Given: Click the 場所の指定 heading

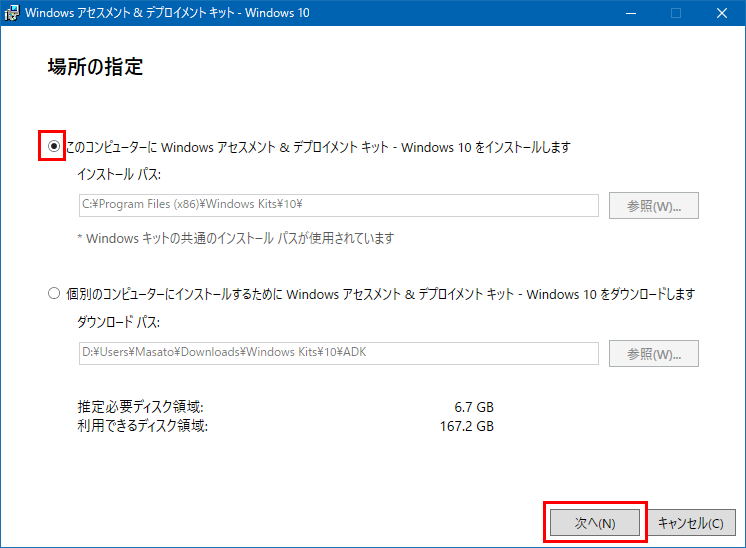Looking at the screenshot, I should 95,67.
